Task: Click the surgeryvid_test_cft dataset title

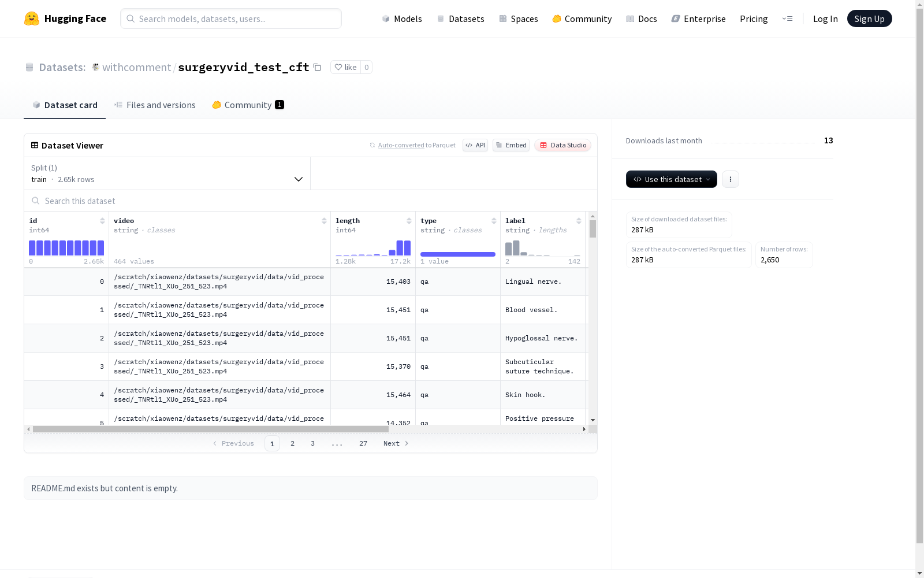Action: pyautogui.click(x=244, y=67)
